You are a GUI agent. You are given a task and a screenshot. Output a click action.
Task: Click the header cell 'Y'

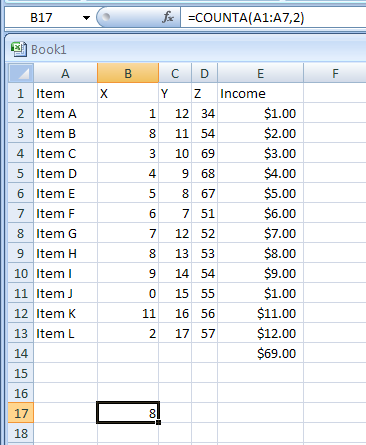pos(175,93)
